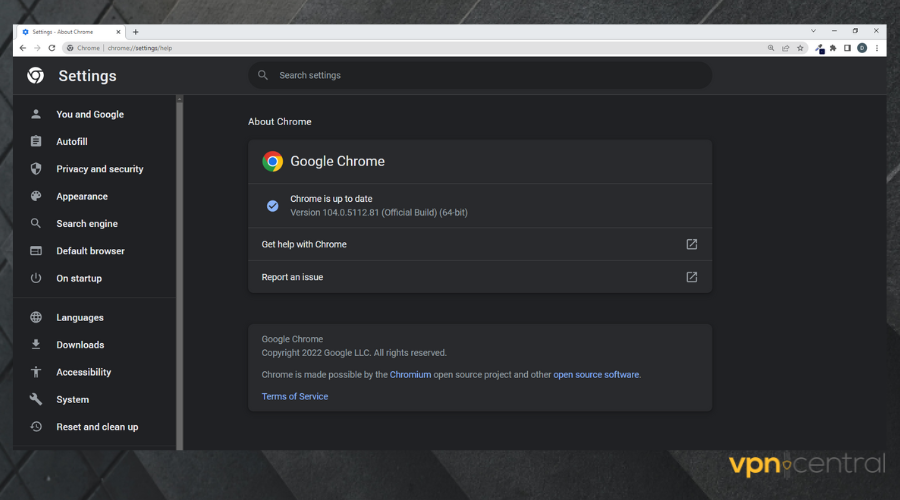Image resolution: width=900 pixels, height=500 pixels.
Task: Toggle the side panel icon in toolbar
Action: point(847,48)
